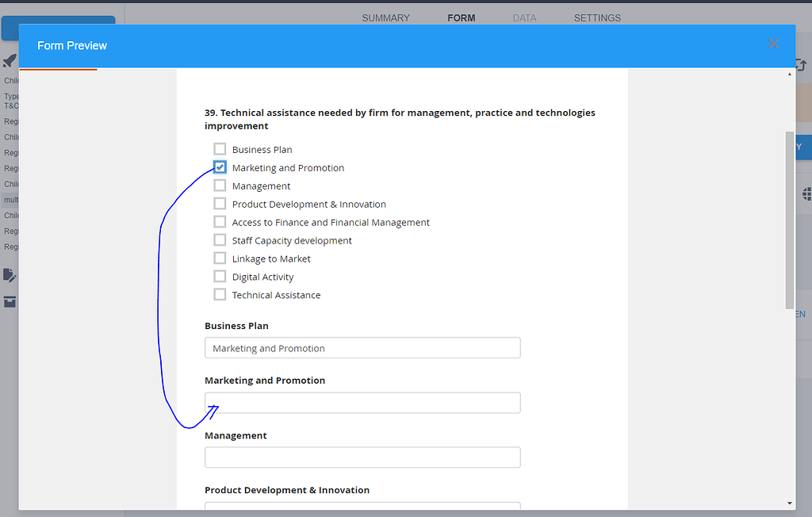Viewport: 812px width, 517px height.
Task: Switch to the SUMMARY tab
Action: (x=385, y=17)
